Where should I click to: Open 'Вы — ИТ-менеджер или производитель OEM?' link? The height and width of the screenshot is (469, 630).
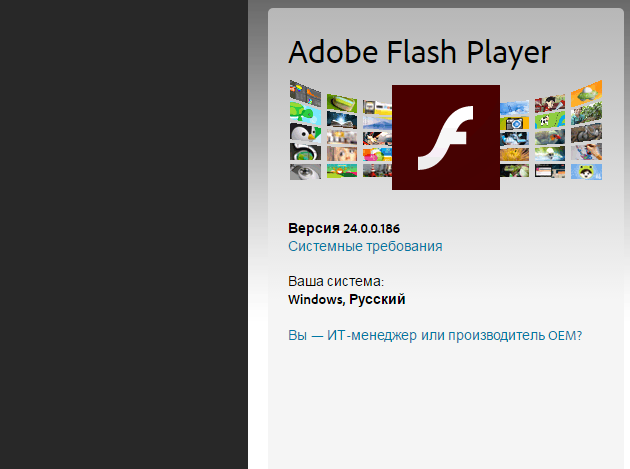pos(435,335)
